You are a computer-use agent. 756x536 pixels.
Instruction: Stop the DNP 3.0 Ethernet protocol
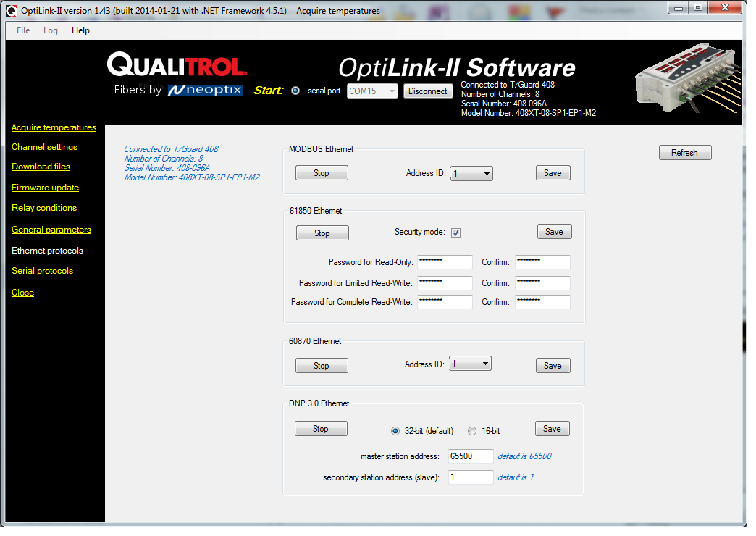321,429
